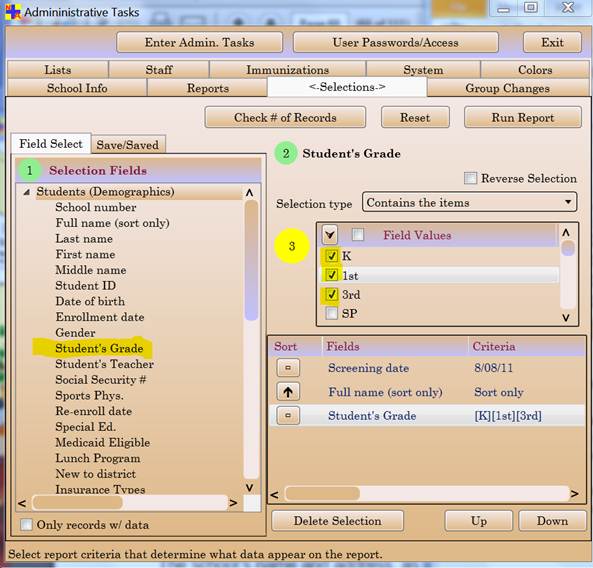Select Gender field in the list
This screenshot has height=568, width=593.
pyautogui.click(x=75, y=333)
